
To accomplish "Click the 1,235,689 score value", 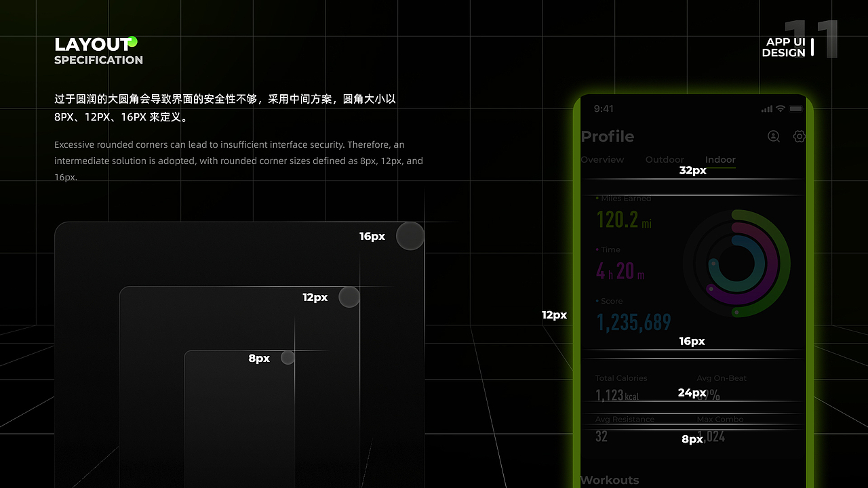I will pyautogui.click(x=634, y=322).
